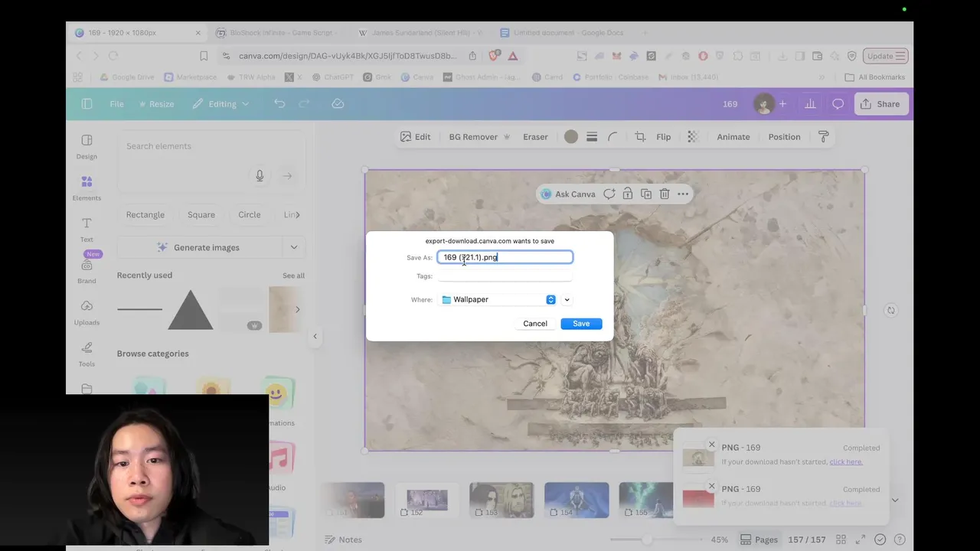Open the border color swatch
The height and width of the screenshot is (551, 980).
[571, 137]
